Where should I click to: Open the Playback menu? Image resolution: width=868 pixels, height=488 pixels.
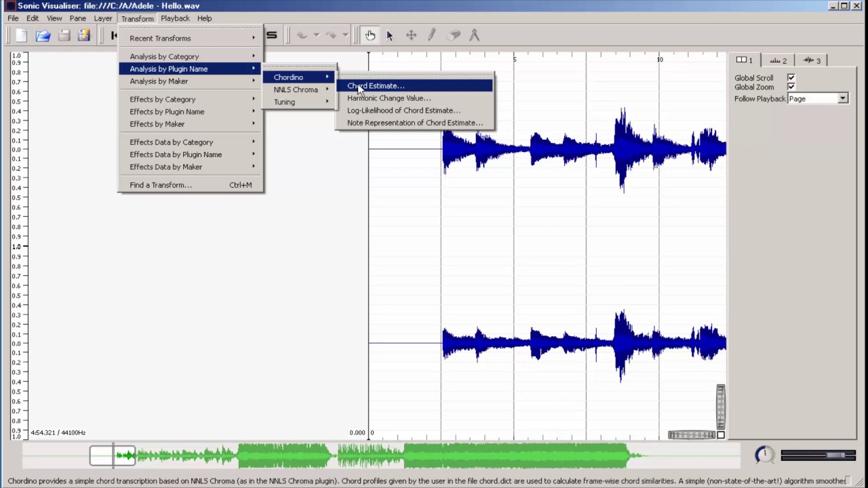[x=175, y=18]
